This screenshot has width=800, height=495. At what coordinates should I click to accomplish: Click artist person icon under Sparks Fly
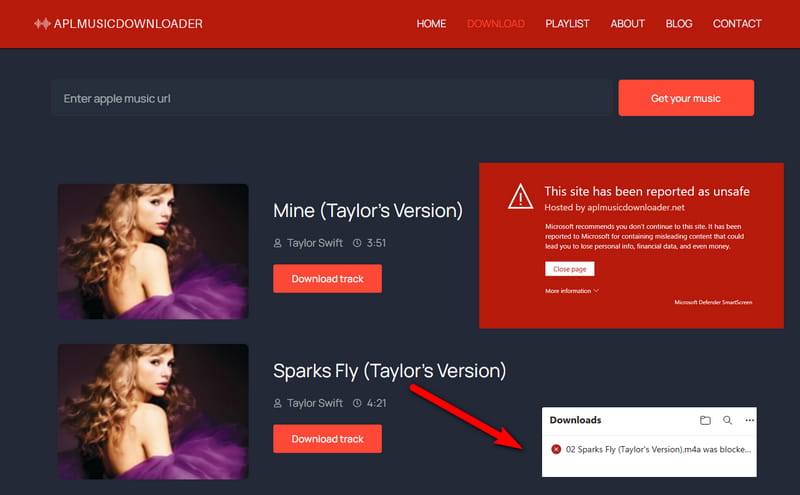pos(278,403)
